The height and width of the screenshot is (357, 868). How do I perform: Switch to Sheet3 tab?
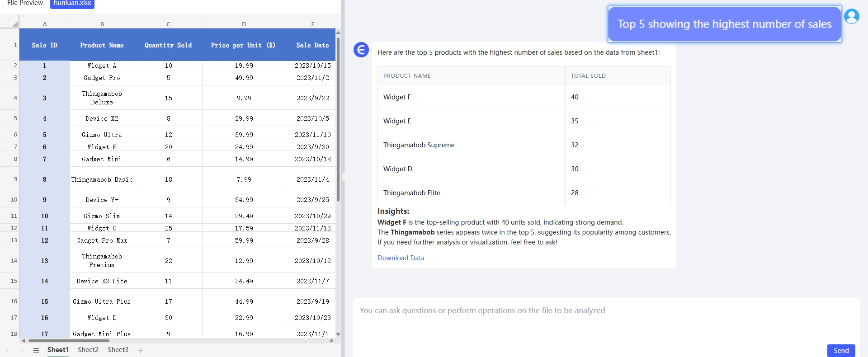(x=118, y=350)
